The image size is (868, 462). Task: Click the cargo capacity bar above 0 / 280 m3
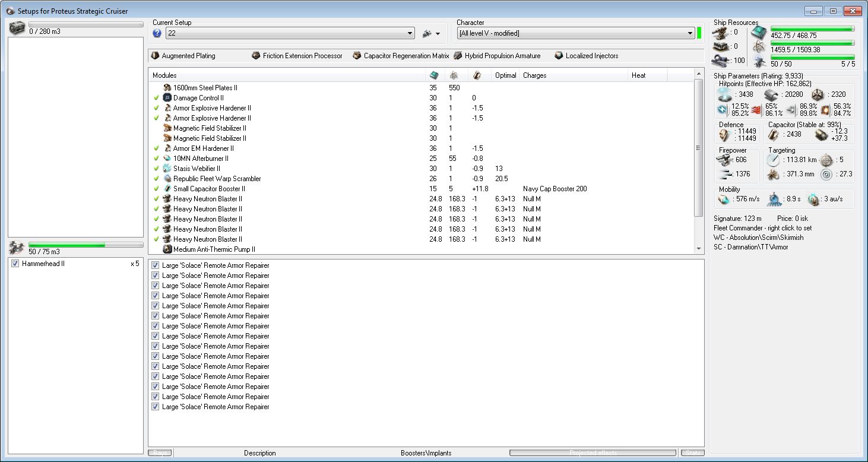[x=86, y=24]
